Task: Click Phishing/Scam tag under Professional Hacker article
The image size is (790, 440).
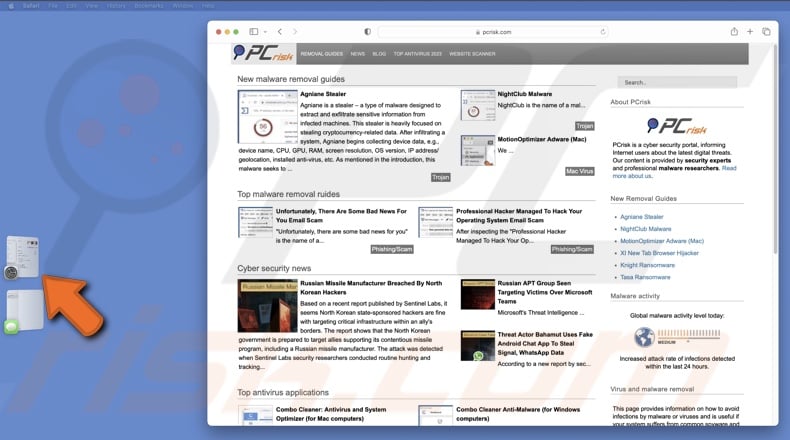Action: 572,249
